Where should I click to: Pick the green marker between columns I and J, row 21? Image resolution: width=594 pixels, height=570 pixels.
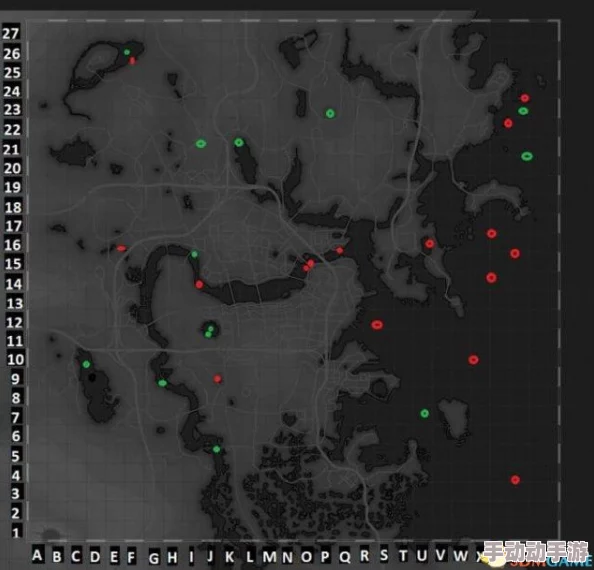click(x=201, y=144)
